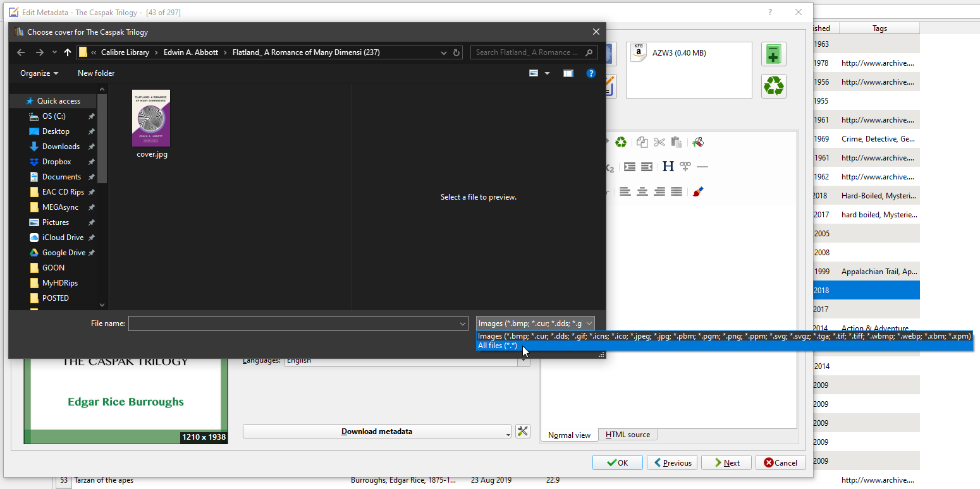Click the search magnifier icon
980x489 pixels.
pos(589,52)
